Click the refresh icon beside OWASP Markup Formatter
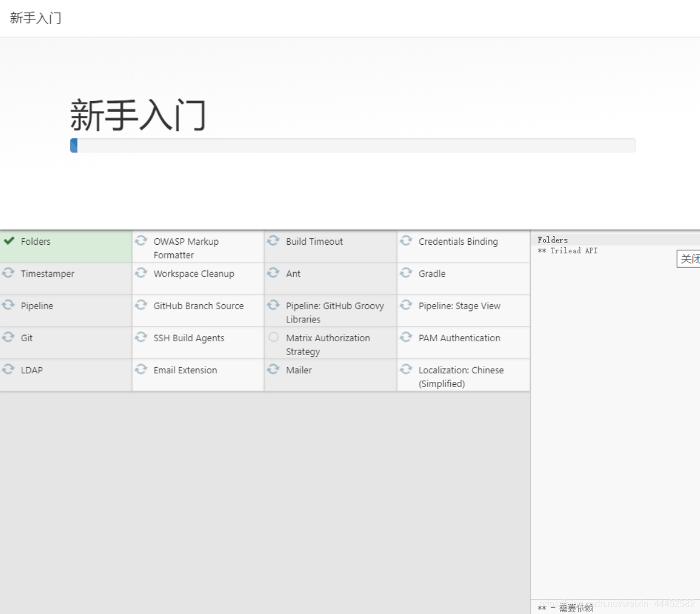The image size is (700, 614). click(141, 241)
